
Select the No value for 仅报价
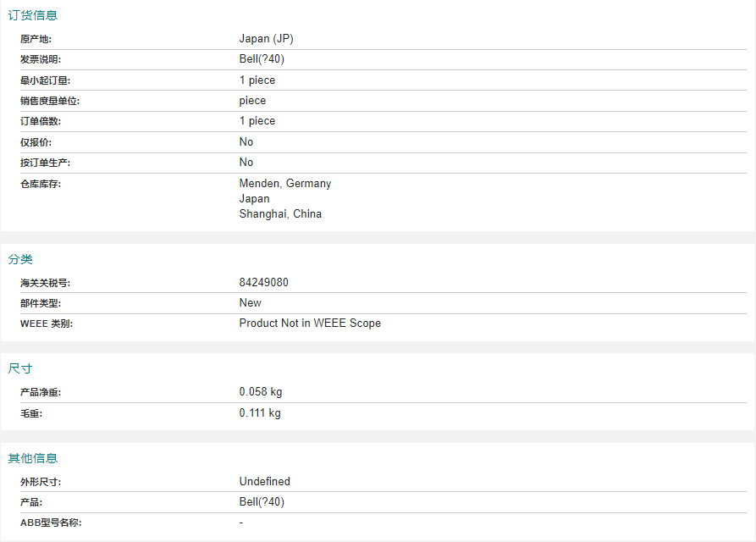(x=246, y=141)
